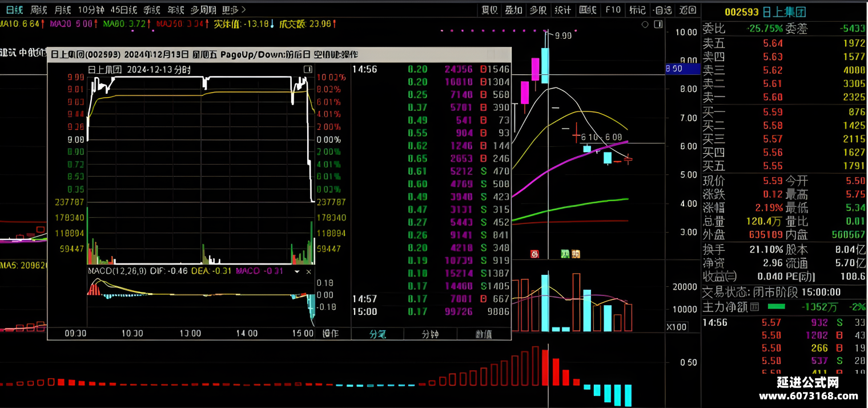
Task: Click the green event marker below the candlesticks
Action: coord(565,254)
